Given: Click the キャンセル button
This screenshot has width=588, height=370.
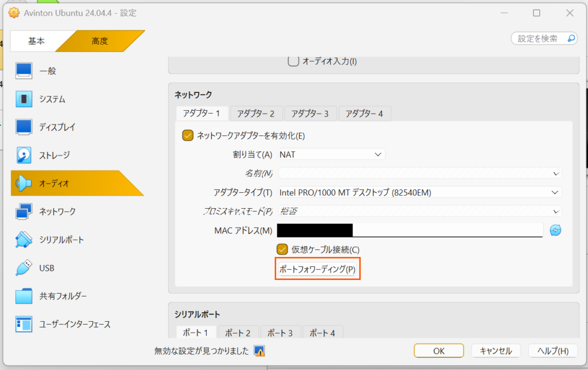Looking at the screenshot, I should point(496,351).
